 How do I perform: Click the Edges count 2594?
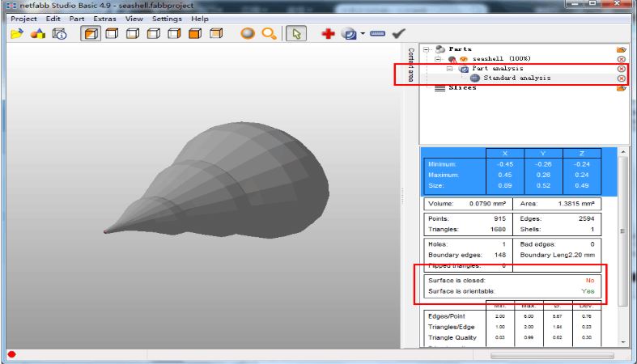pyautogui.click(x=586, y=218)
